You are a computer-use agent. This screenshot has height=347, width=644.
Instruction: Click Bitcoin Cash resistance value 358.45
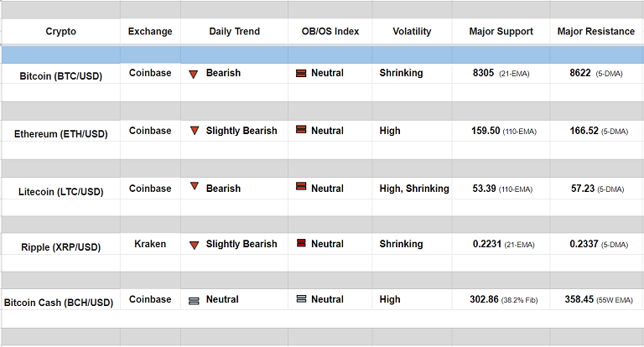pyautogui.click(x=579, y=299)
